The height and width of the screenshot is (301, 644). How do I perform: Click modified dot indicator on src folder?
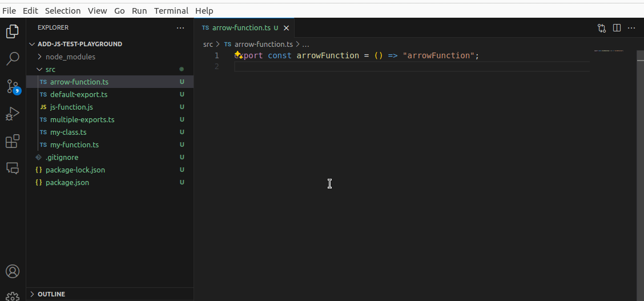pos(182,70)
